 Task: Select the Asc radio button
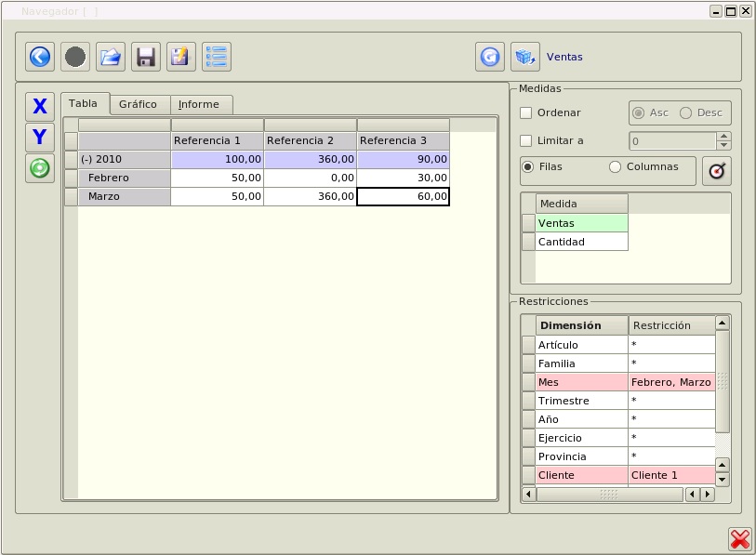638,112
